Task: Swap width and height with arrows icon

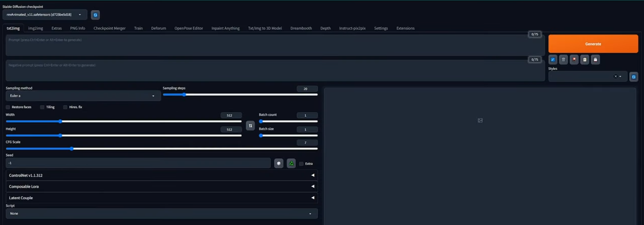Action: [250, 125]
